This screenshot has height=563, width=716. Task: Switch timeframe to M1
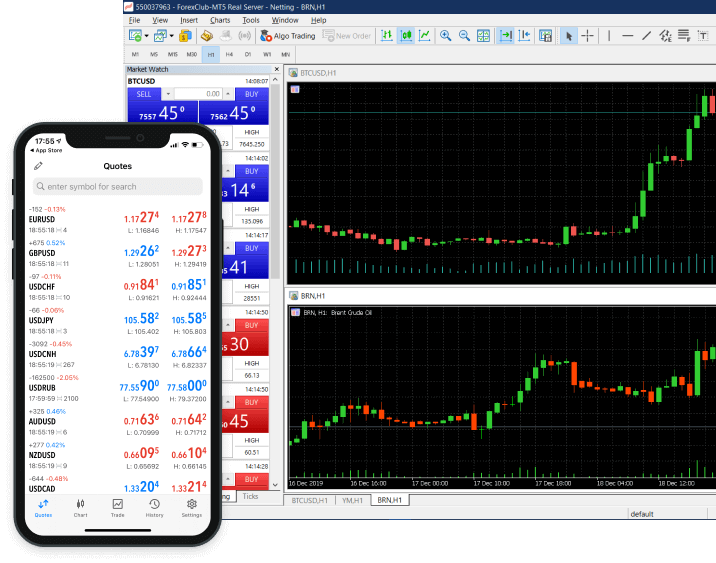(135, 54)
